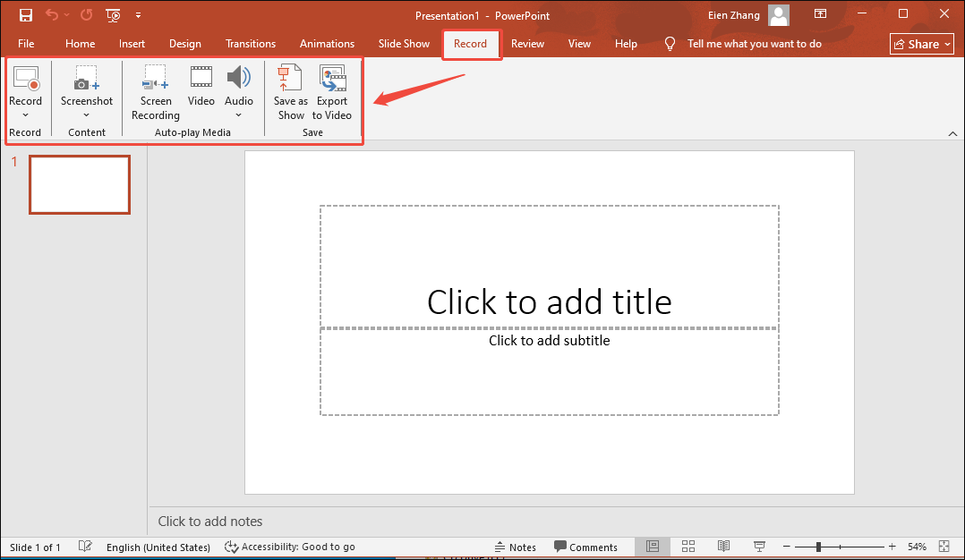Click the Save icon in Quick Access Toolbar
Viewport: 965px width, 560px height.
coord(25,14)
